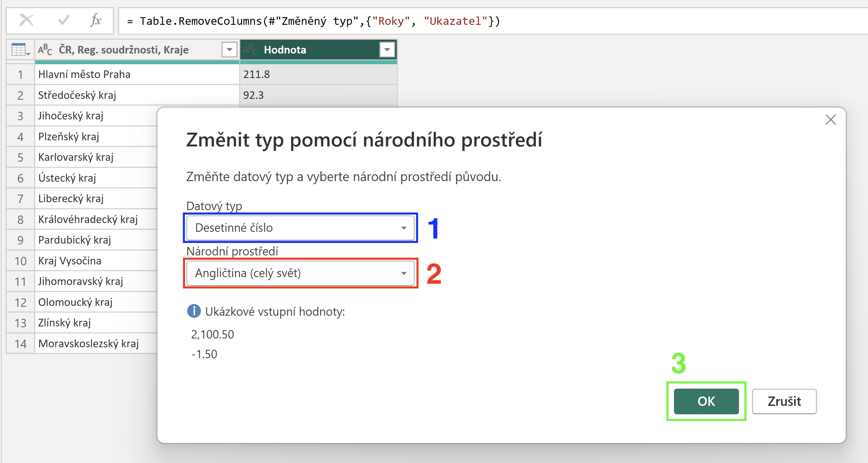Confirm the formula with the checkmark icon
Viewport: 868px width, 463px height.
click(63, 21)
